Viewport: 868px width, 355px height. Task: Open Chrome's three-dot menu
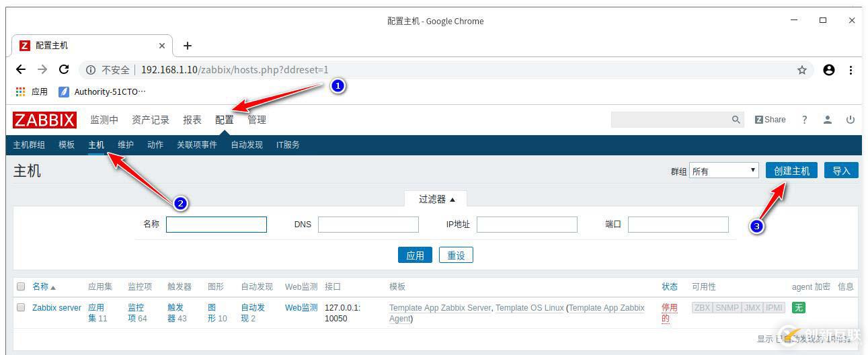[x=851, y=70]
